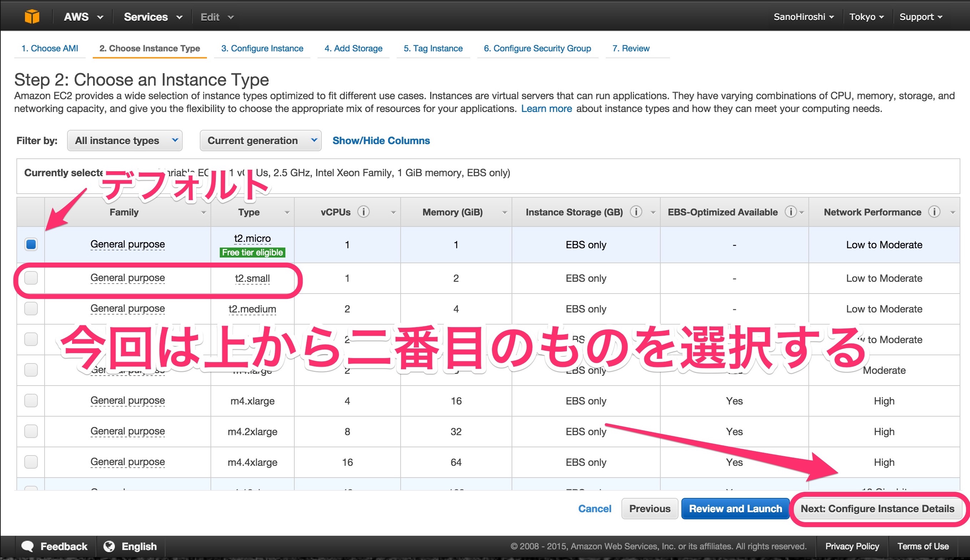
Task: Click the Instance Storage info icon
Action: click(x=636, y=212)
